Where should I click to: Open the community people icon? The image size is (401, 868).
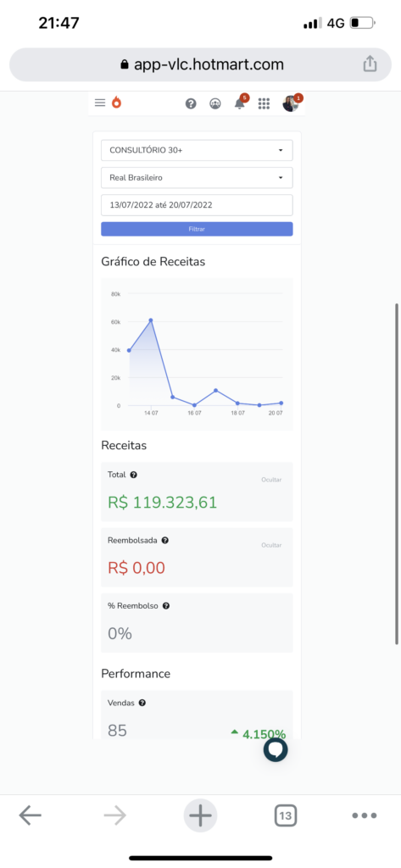pyautogui.click(x=215, y=103)
